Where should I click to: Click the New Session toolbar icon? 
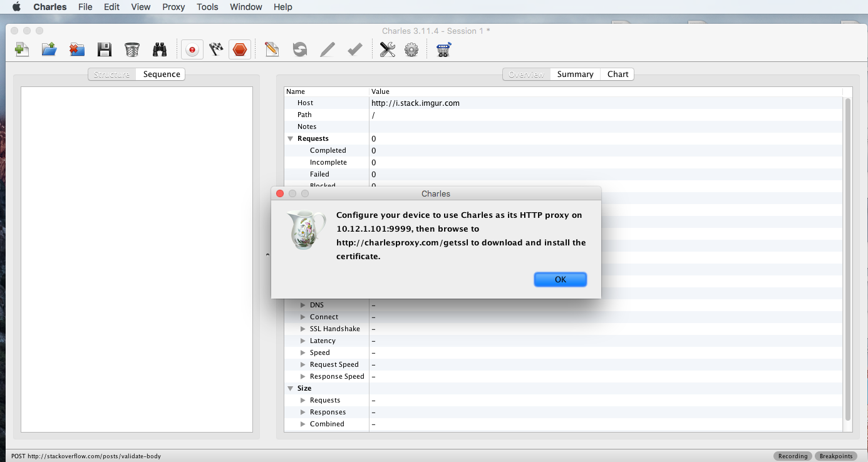coord(22,49)
